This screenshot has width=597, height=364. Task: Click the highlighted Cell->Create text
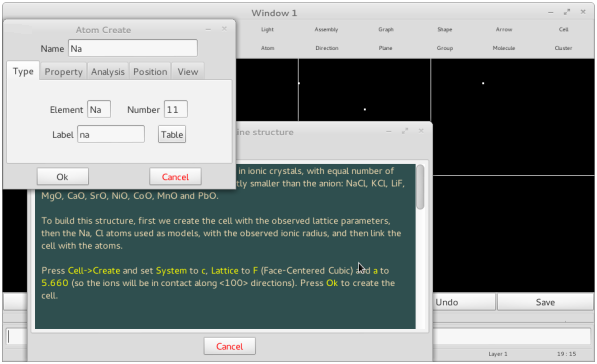[94, 271]
